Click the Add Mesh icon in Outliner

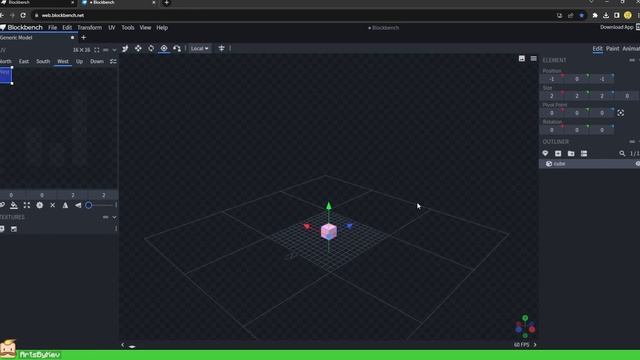(545, 153)
